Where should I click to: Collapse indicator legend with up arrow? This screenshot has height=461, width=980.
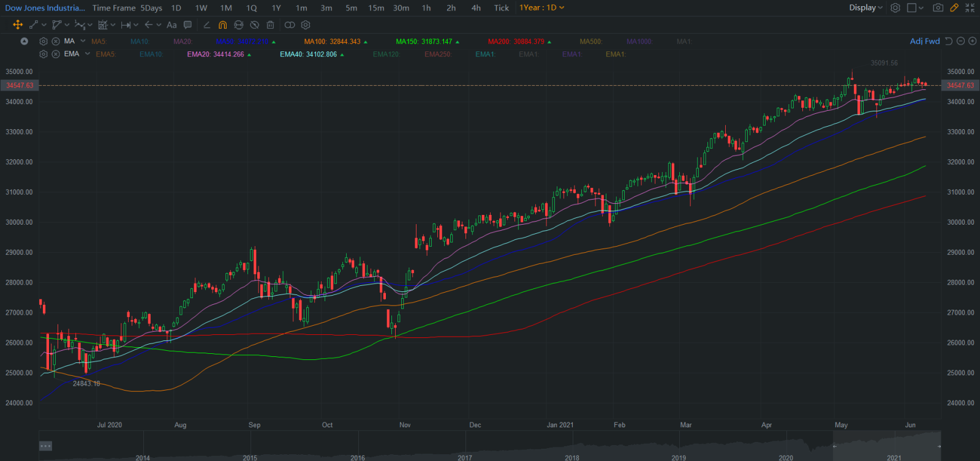click(24, 42)
